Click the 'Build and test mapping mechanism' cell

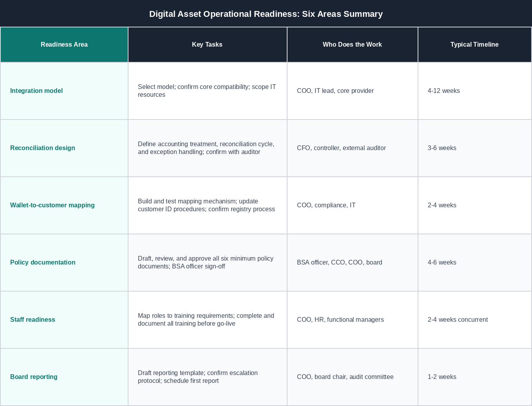point(208,205)
